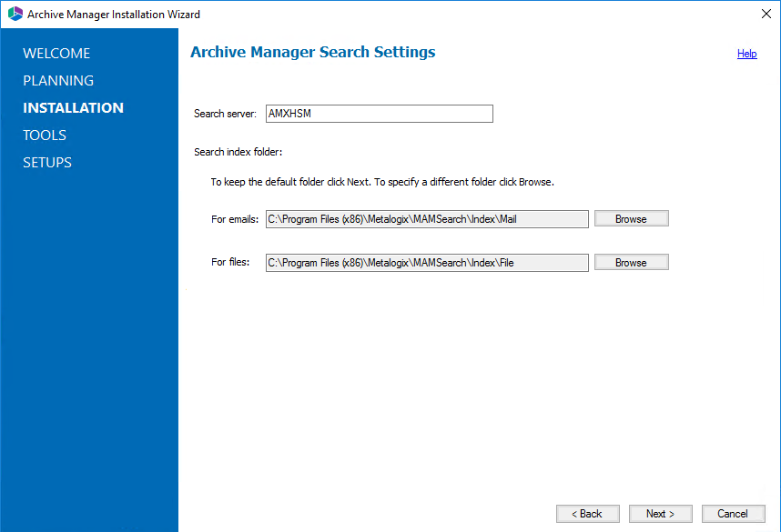Screen dimensions: 781x532
Task: Proceed by pressing Next
Action: coord(660,514)
